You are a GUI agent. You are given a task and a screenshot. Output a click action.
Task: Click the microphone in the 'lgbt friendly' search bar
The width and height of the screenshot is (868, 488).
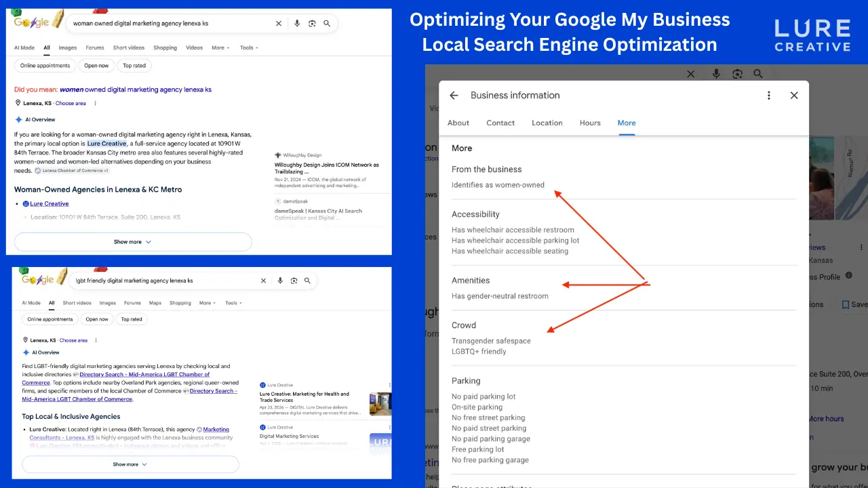[x=279, y=281]
